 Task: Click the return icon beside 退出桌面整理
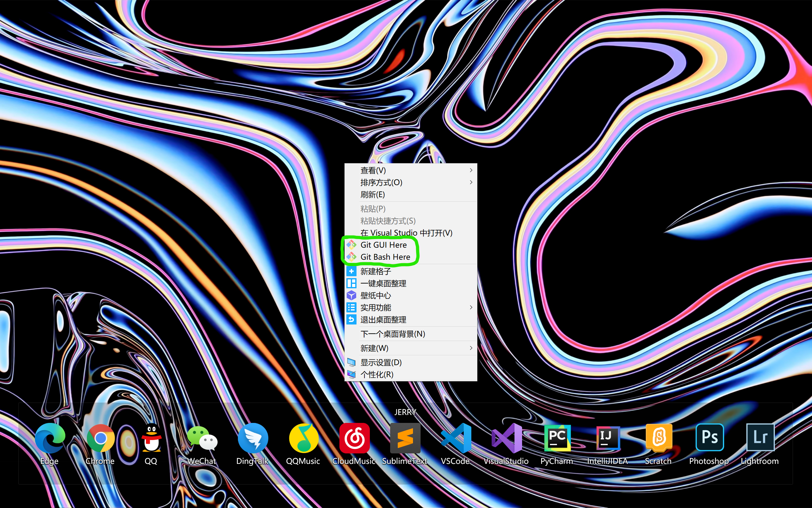coord(351,319)
